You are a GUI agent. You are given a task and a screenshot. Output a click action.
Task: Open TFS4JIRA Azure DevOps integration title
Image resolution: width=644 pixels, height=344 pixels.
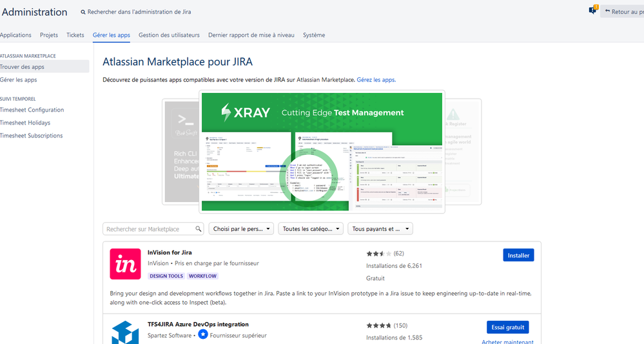pos(198,324)
